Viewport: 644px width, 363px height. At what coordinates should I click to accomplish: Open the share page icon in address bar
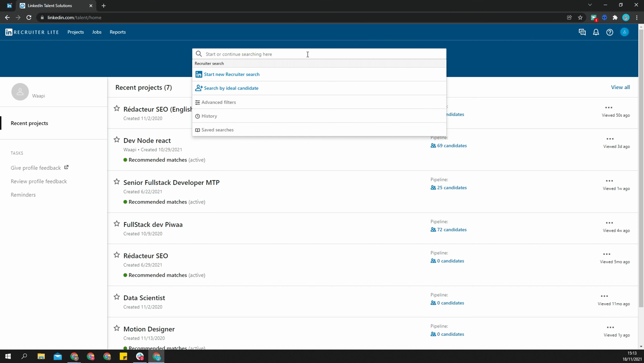pos(570,18)
